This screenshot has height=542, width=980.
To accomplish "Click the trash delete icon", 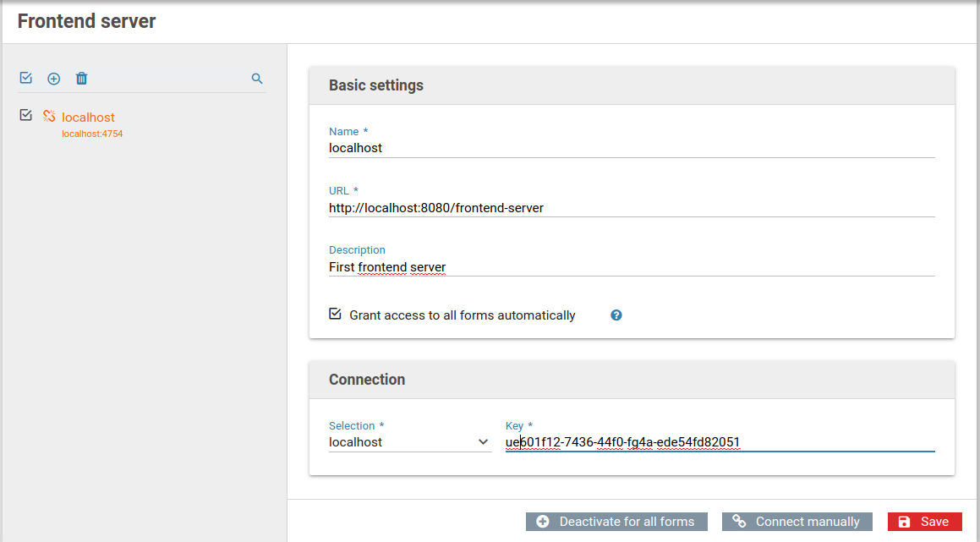I will pos(81,79).
